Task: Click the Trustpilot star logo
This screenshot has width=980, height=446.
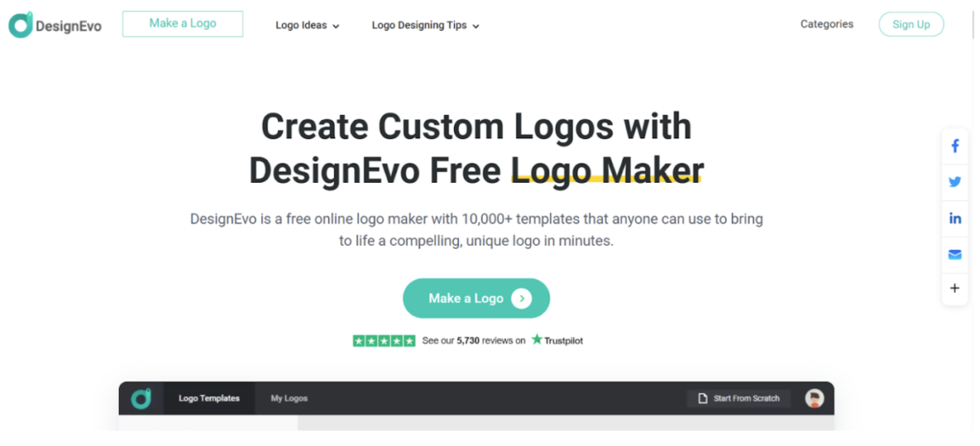Action: pos(537,340)
